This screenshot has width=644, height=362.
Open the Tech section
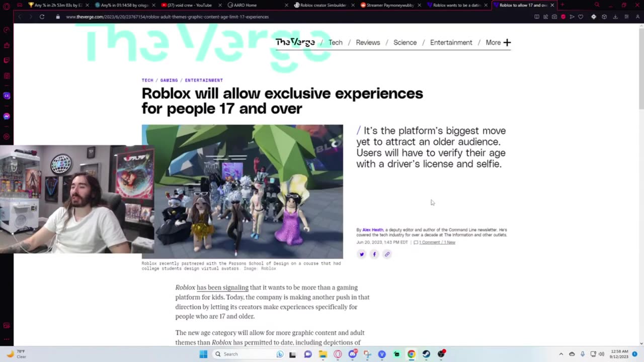coord(335,42)
